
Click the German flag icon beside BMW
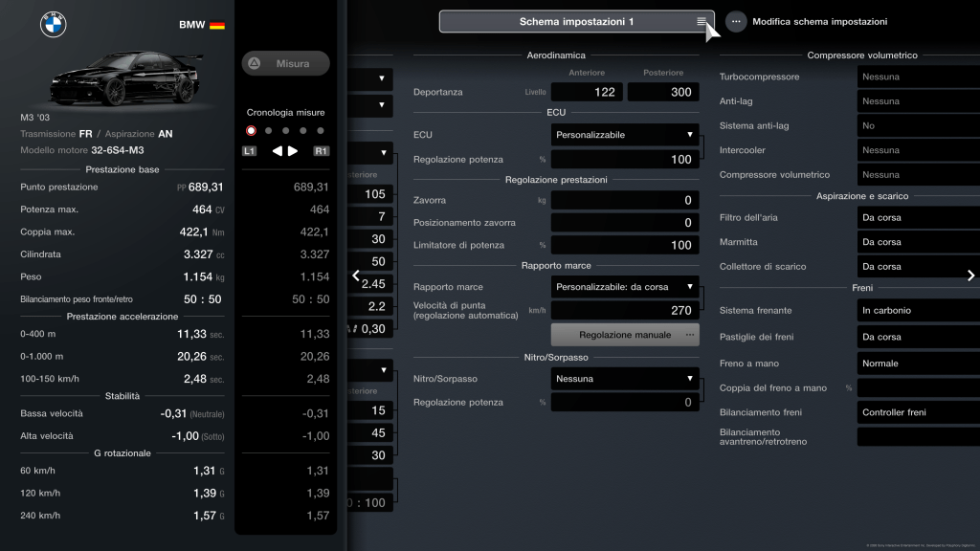(x=217, y=25)
